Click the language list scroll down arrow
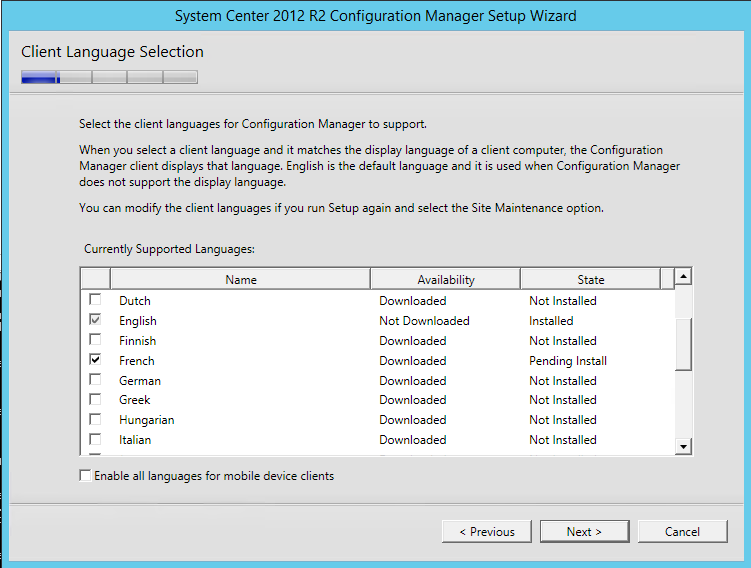The image size is (751, 568). 683,446
